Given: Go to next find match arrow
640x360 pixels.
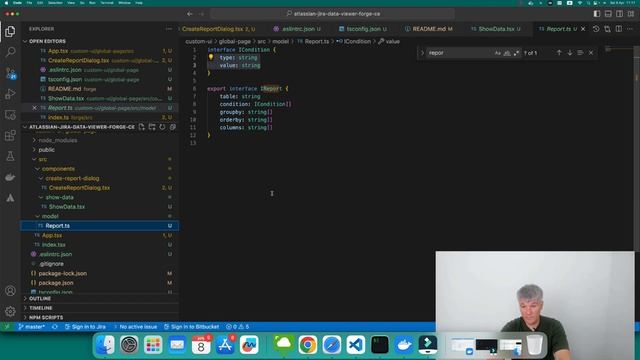Looking at the screenshot, I should [570, 53].
